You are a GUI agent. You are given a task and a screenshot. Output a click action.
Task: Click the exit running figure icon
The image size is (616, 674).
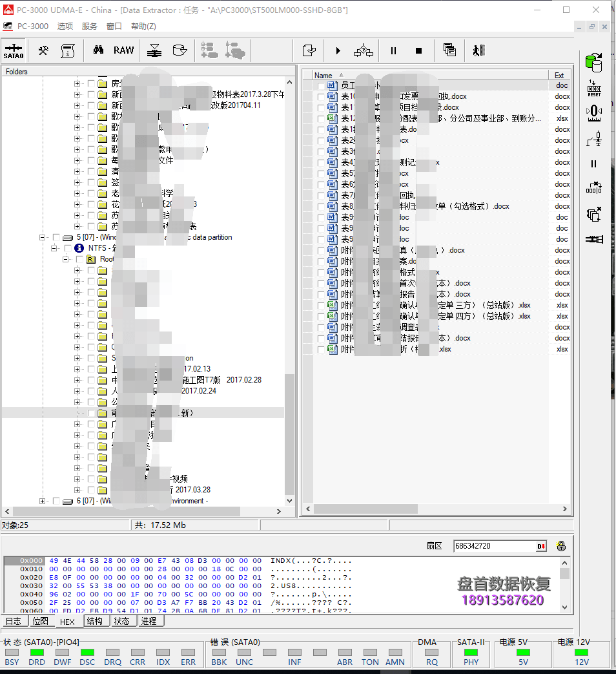[x=478, y=50]
